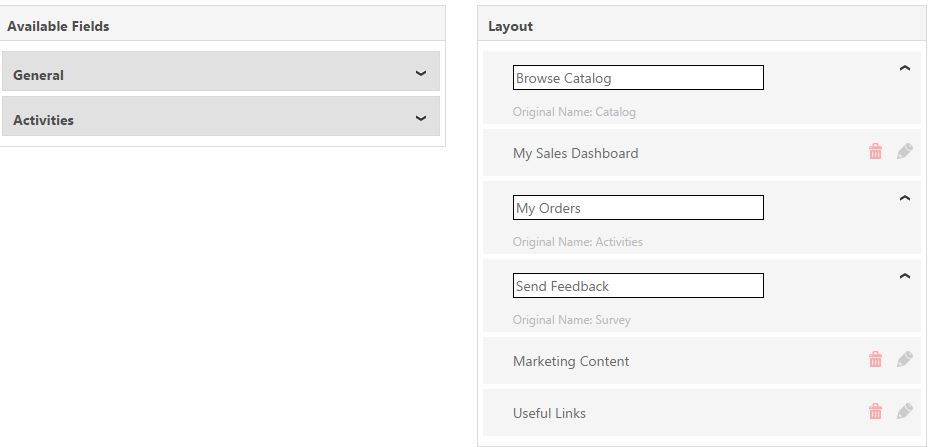Delete the Marketing Content item
The height and width of the screenshot is (447, 930).
875,359
